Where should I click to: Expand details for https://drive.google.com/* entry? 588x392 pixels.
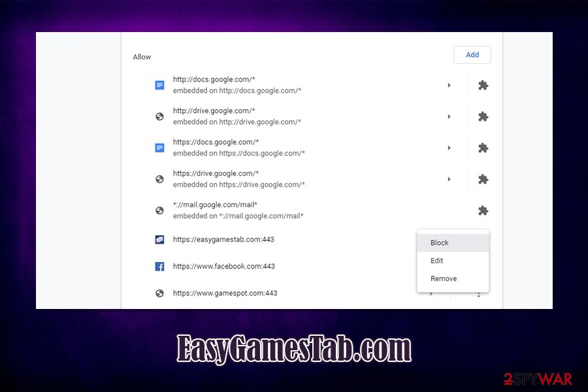[449, 179]
